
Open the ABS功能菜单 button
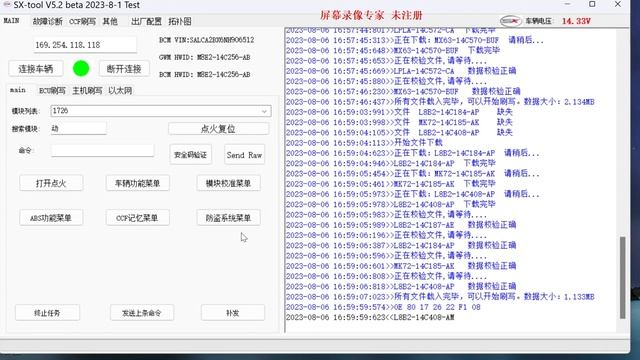[x=51, y=218]
